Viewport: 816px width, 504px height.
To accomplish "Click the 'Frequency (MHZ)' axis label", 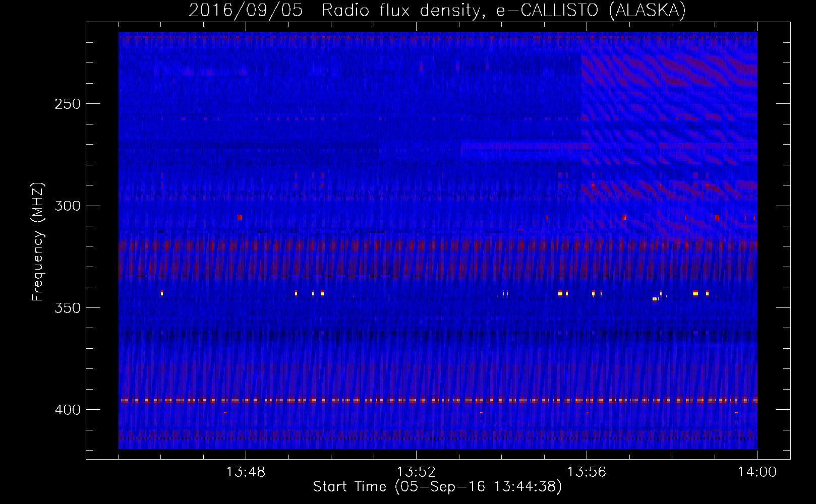I will coord(38,242).
